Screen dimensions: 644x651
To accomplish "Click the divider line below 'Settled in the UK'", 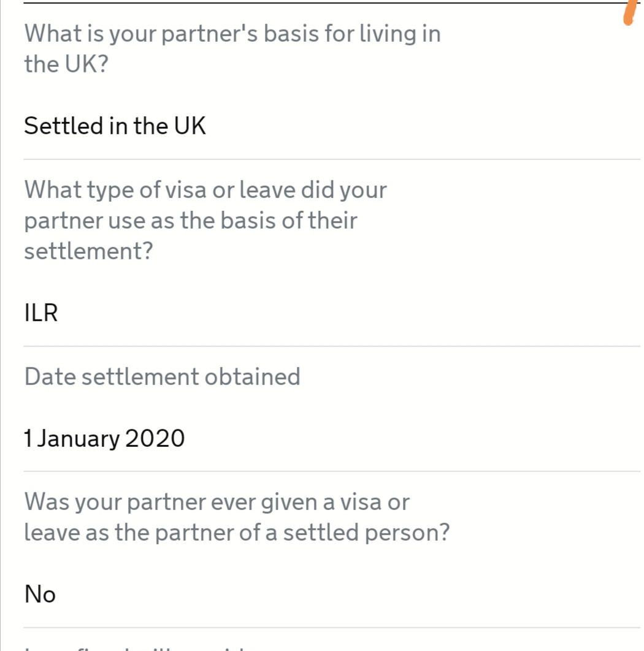I will [332, 159].
